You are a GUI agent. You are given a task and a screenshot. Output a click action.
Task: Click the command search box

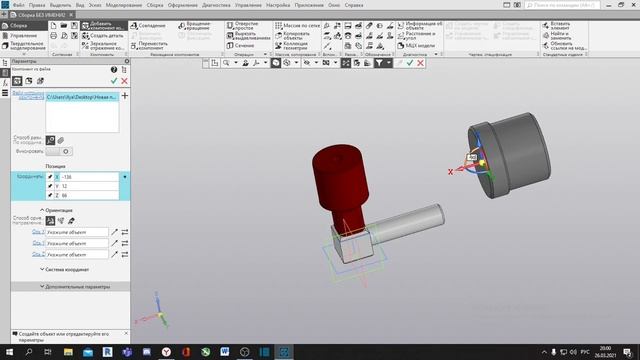pos(562,5)
